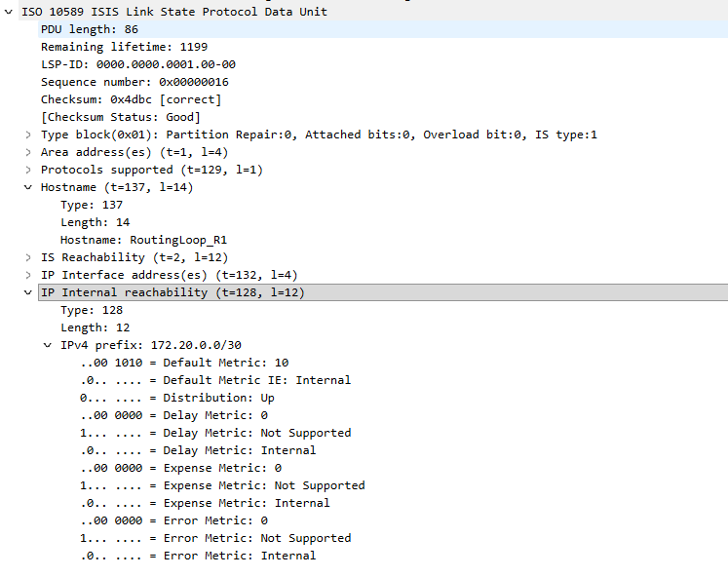Select the Checksum: 0x4dbc [correct] row
The width and height of the screenshot is (728, 577).
click(x=131, y=99)
